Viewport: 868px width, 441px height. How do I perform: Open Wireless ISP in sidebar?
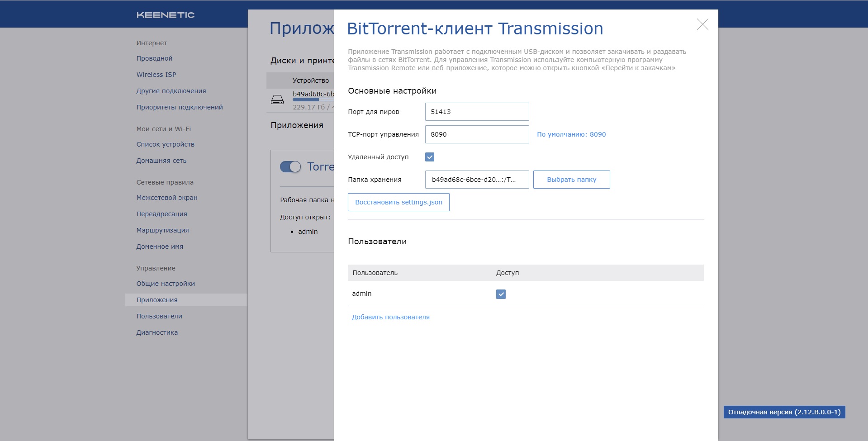point(156,75)
